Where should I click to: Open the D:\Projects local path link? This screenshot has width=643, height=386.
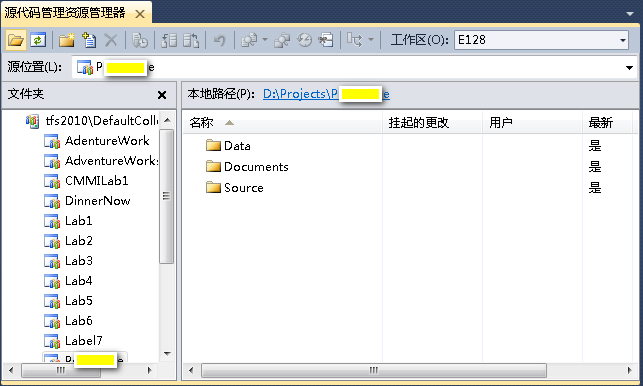point(326,94)
